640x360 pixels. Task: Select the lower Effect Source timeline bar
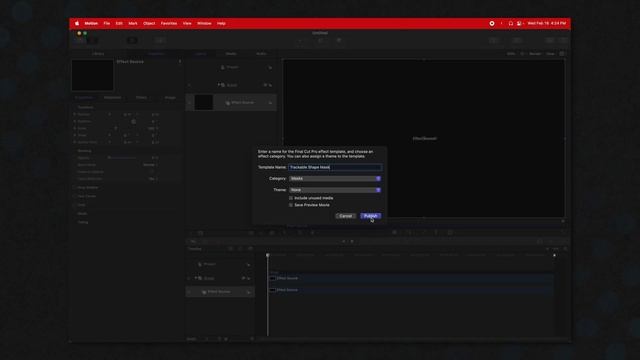click(411, 290)
